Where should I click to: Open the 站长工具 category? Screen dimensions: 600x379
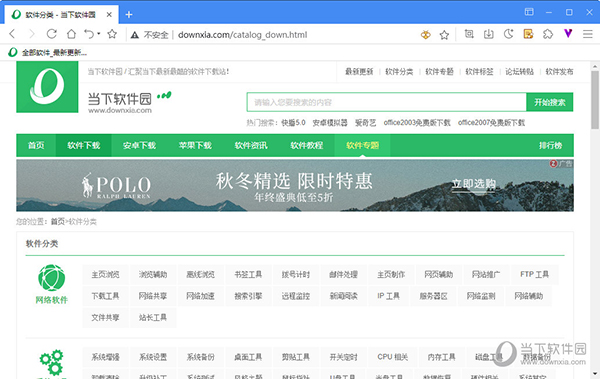[153, 317]
